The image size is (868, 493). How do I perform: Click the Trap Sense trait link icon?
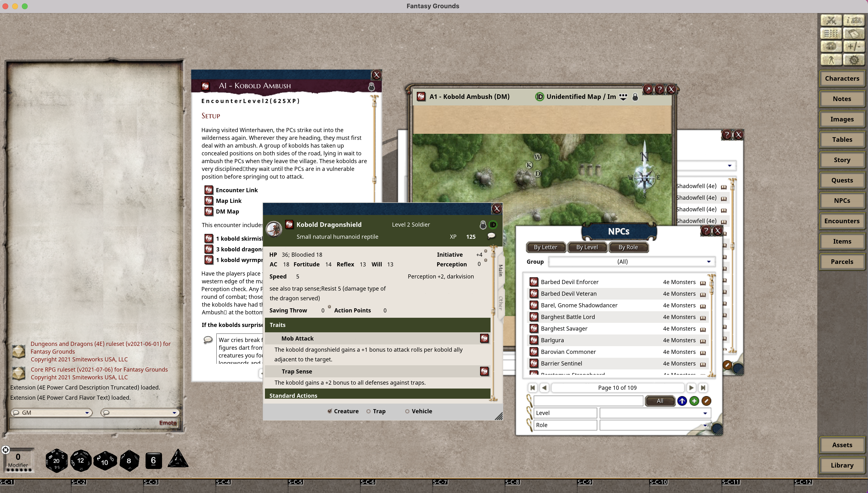[484, 371]
